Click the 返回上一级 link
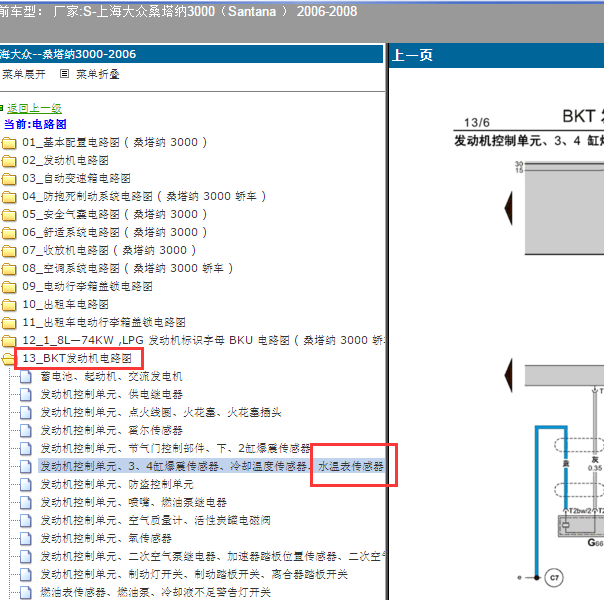Viewport: 604px width, 600px height. 34,108
